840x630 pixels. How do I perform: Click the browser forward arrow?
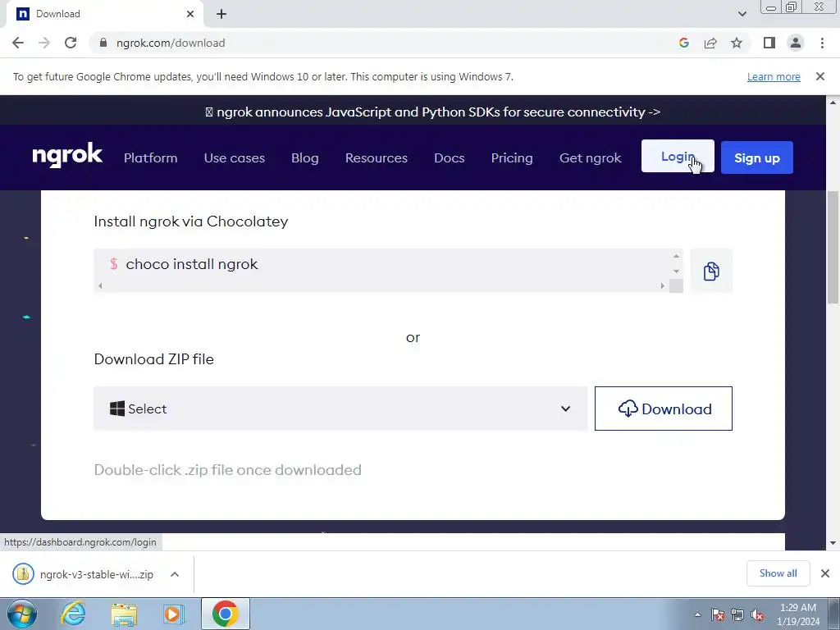click(44, 43)
